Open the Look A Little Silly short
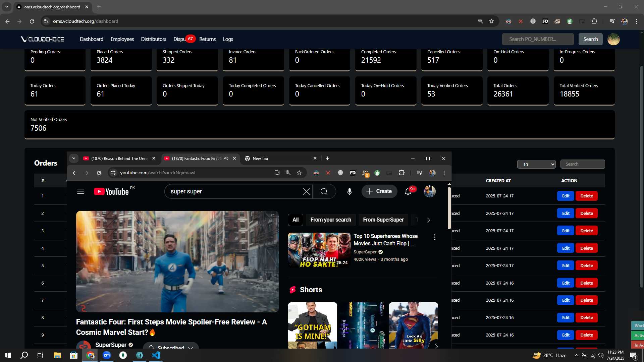 click(x=413, y=325)
